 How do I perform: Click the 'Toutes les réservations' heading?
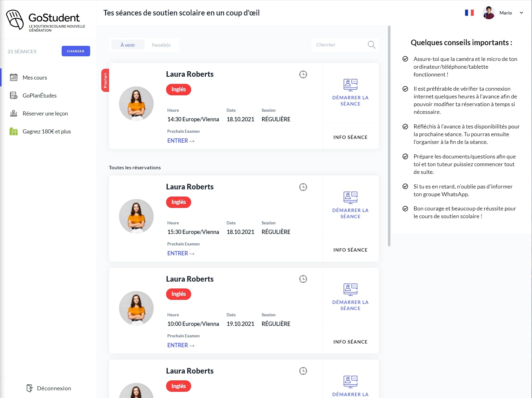(x=135, y=167)
